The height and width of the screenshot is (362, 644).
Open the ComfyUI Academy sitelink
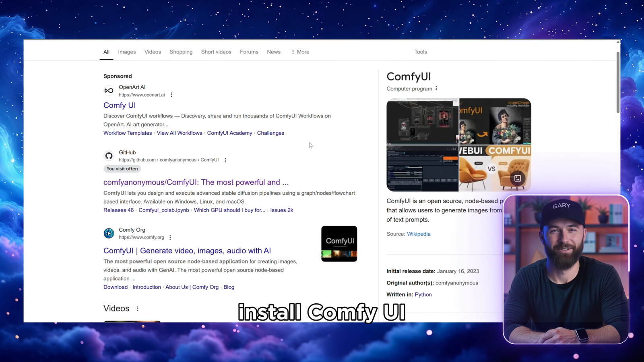point(229,133)
